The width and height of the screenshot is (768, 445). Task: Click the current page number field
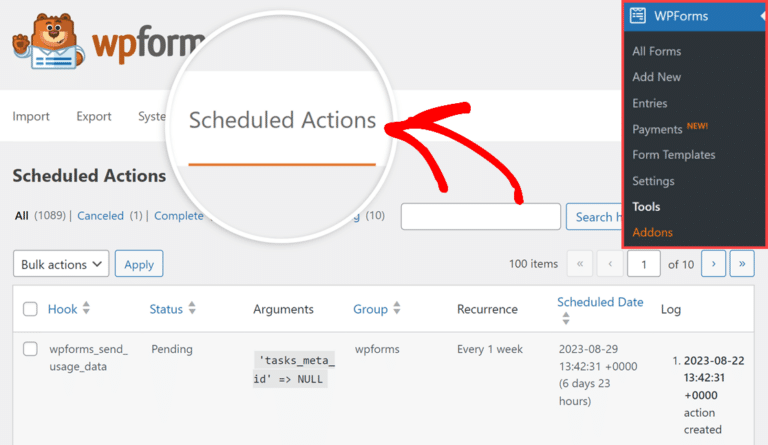tap(644, 264)
